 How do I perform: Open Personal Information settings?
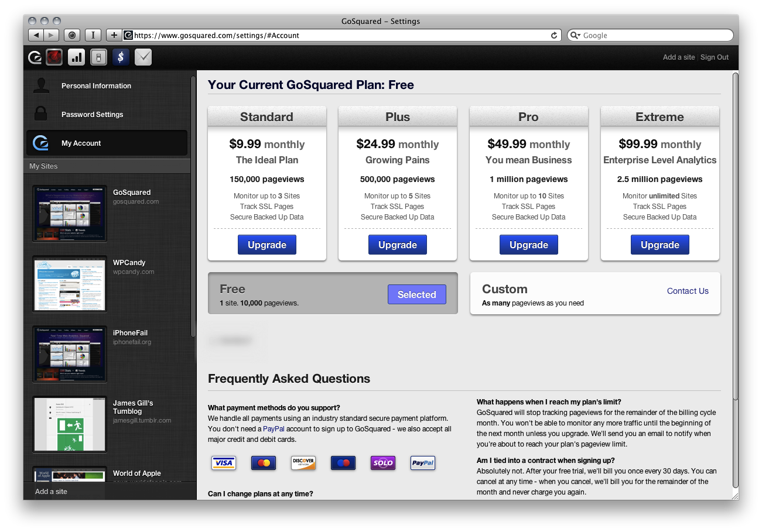point(107,85)
